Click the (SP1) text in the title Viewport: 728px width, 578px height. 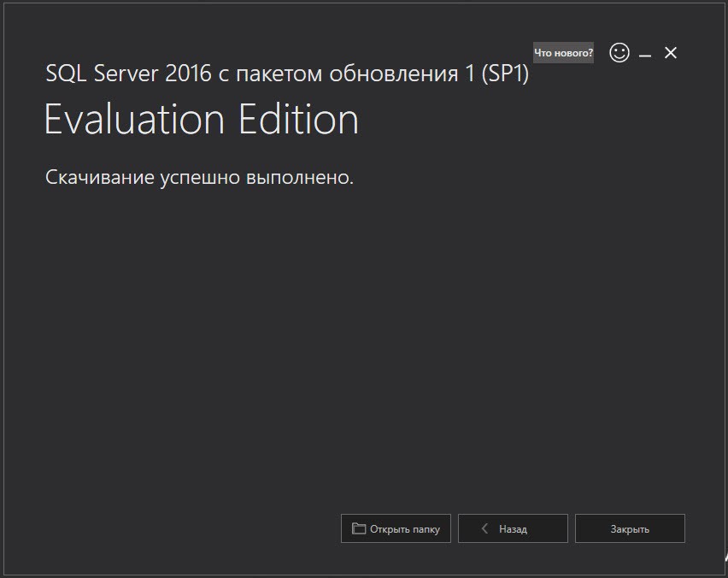coord(505,74)
